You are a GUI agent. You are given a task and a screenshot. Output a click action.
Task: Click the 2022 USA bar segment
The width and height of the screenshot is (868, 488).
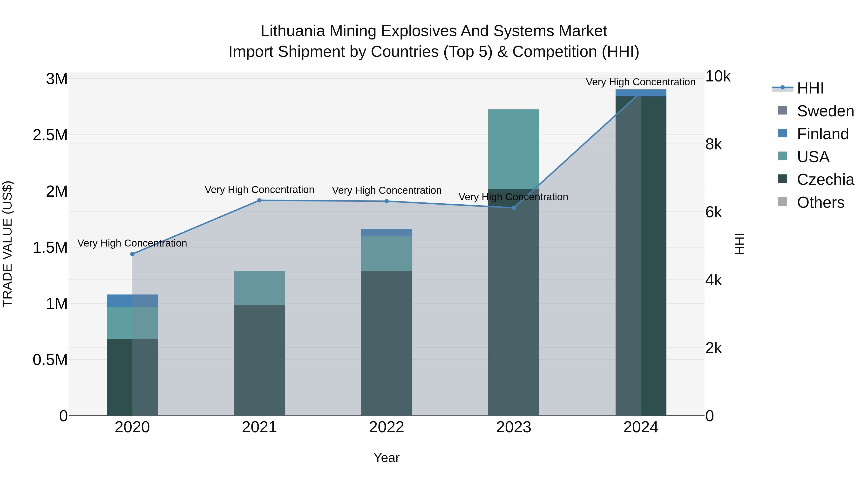387,254
